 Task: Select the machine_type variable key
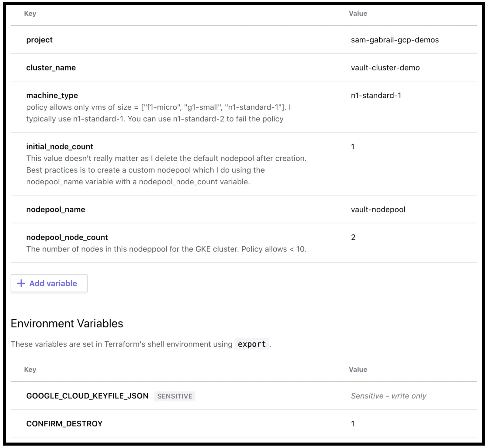(x=52, y=96)
